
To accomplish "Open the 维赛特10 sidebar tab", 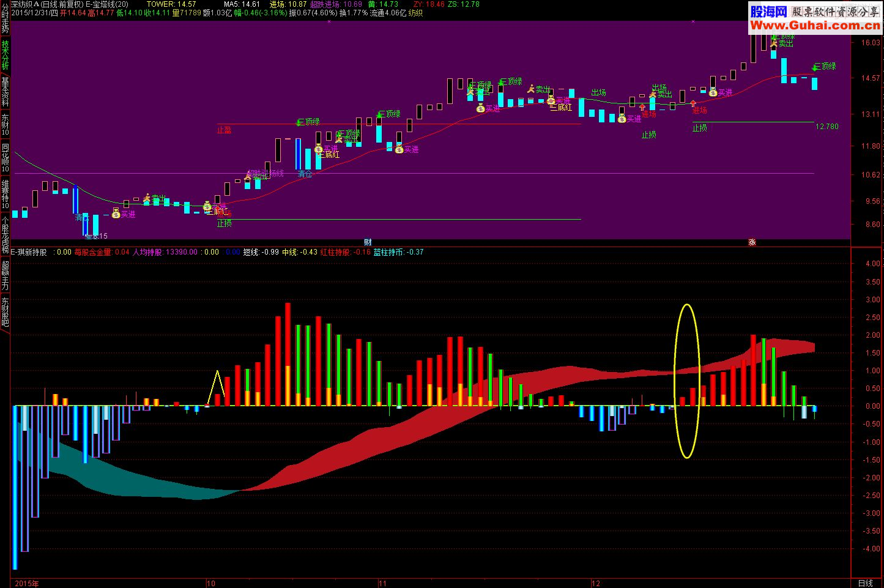I will coord(5,194).
